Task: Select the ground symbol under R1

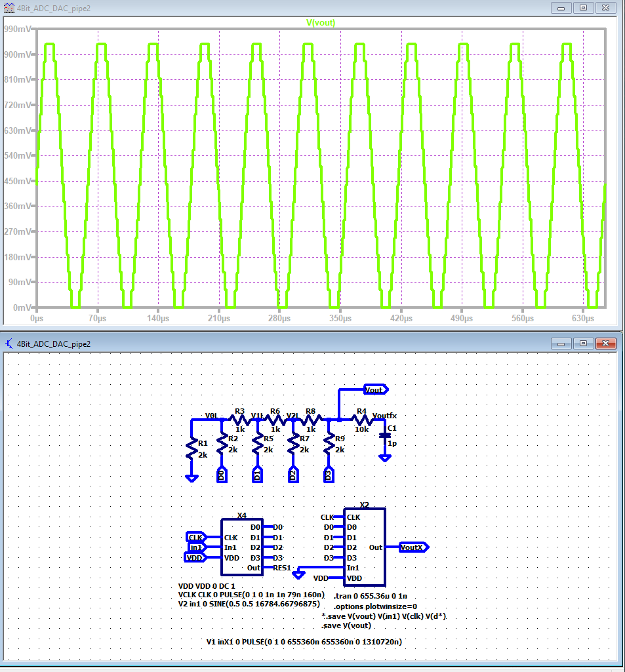Action: pos(192,478)
